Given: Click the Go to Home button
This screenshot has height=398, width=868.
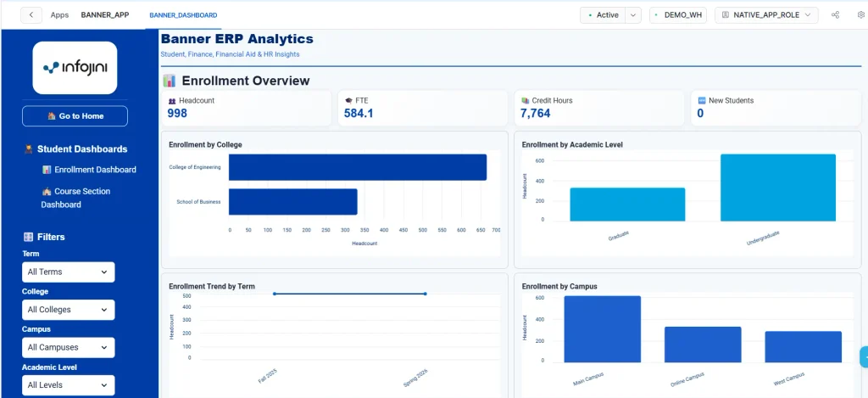Looking at the screenshot, I should (75, 116).
